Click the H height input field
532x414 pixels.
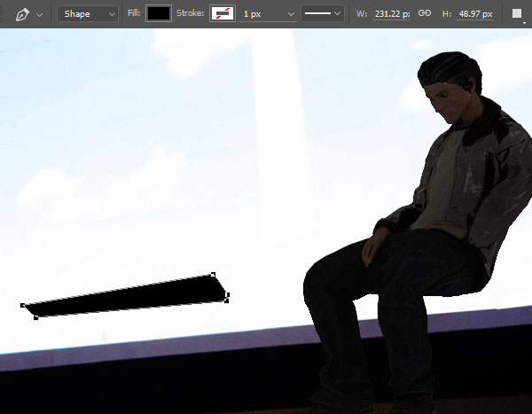[475, 14]
